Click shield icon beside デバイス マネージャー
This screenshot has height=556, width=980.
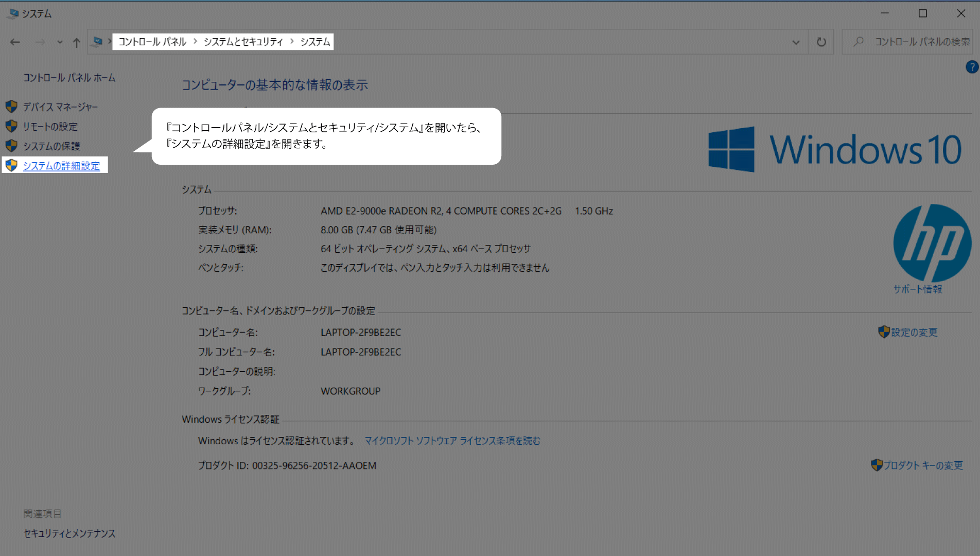click(11, 107)
